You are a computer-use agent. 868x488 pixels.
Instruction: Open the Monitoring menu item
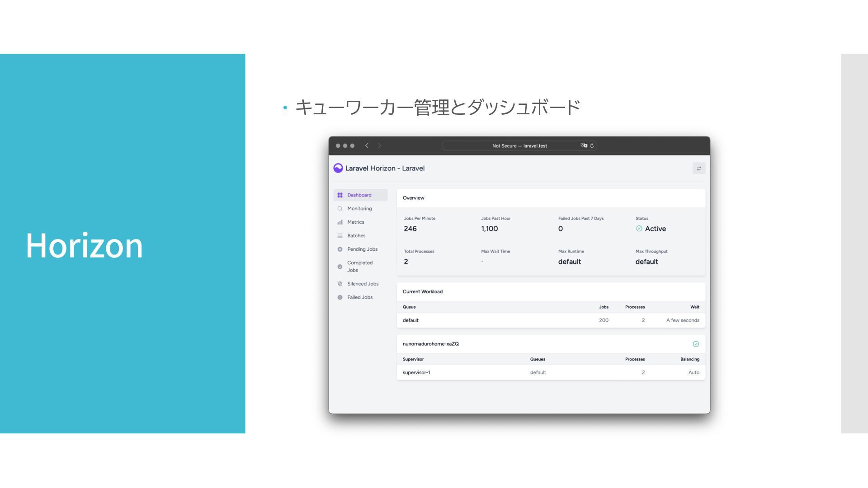(359, 209)
